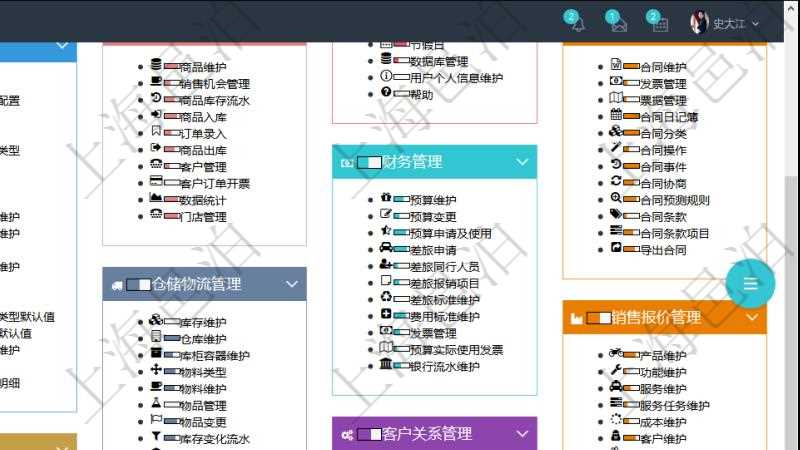Toggle the switch beside 合同维护
800x450 pixels.
click(632, 67)
